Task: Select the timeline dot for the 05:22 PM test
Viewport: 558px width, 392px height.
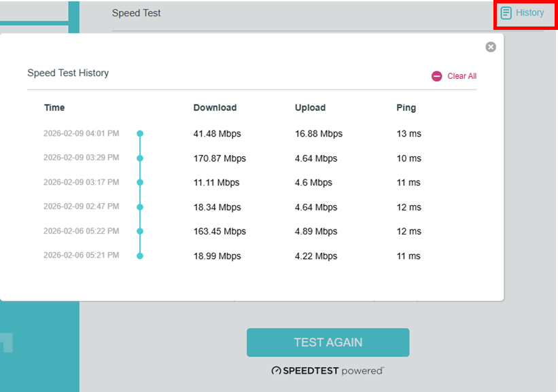Action: pyautogui.click(x=139, y=231)
